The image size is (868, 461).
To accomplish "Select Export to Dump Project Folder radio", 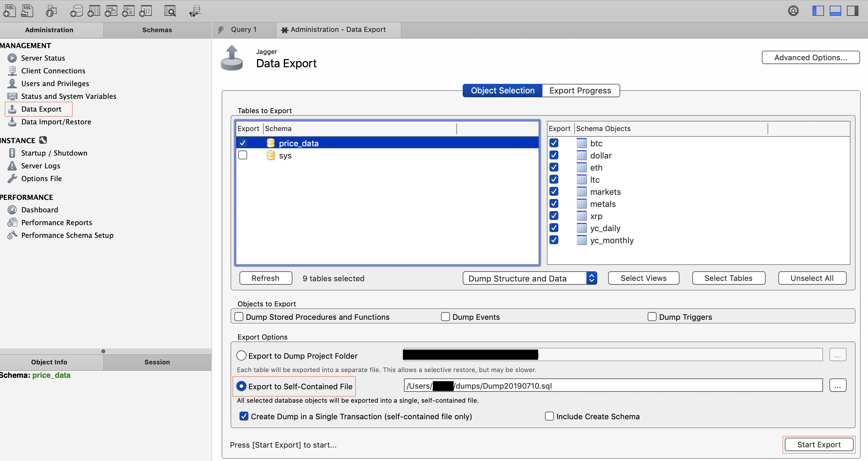I will 240,356.
